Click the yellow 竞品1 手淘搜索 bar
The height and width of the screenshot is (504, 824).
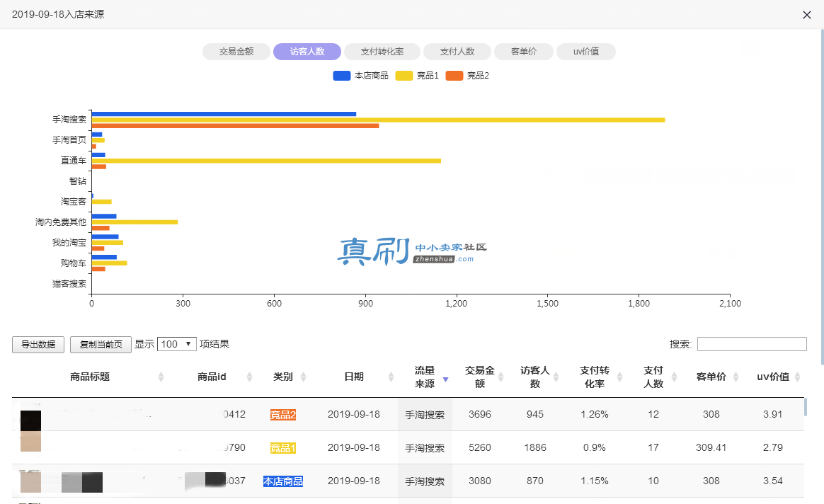coord(378,120)
